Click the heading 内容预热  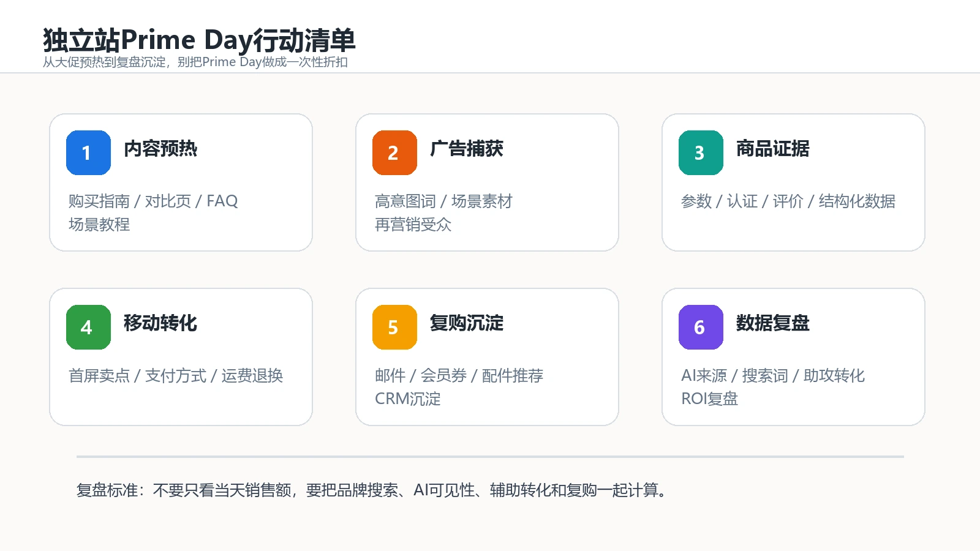pyautogui.click(x=160, y=149)
